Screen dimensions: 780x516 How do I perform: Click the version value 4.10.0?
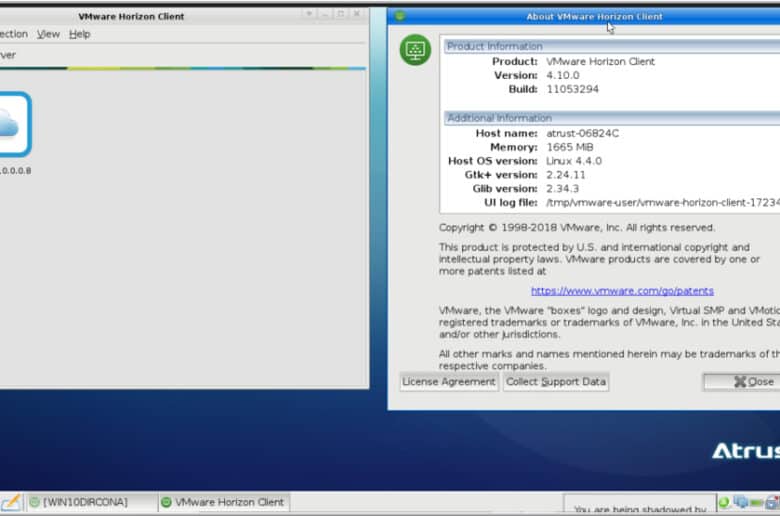[563, 75]
